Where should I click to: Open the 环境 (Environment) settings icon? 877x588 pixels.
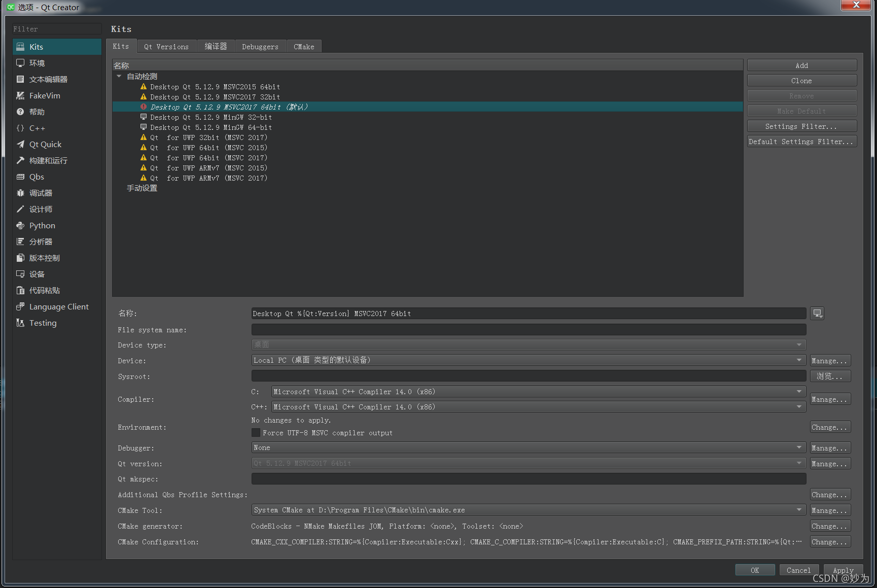click(x=20, y=63)
